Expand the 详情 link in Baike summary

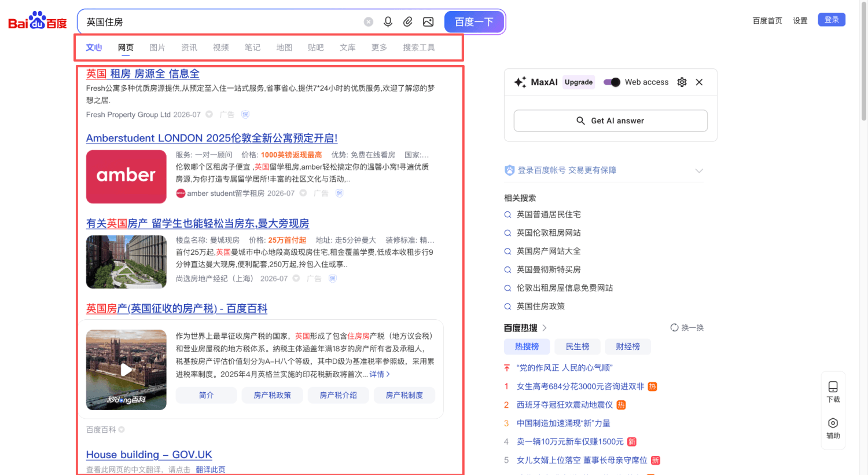coord(380,374)
